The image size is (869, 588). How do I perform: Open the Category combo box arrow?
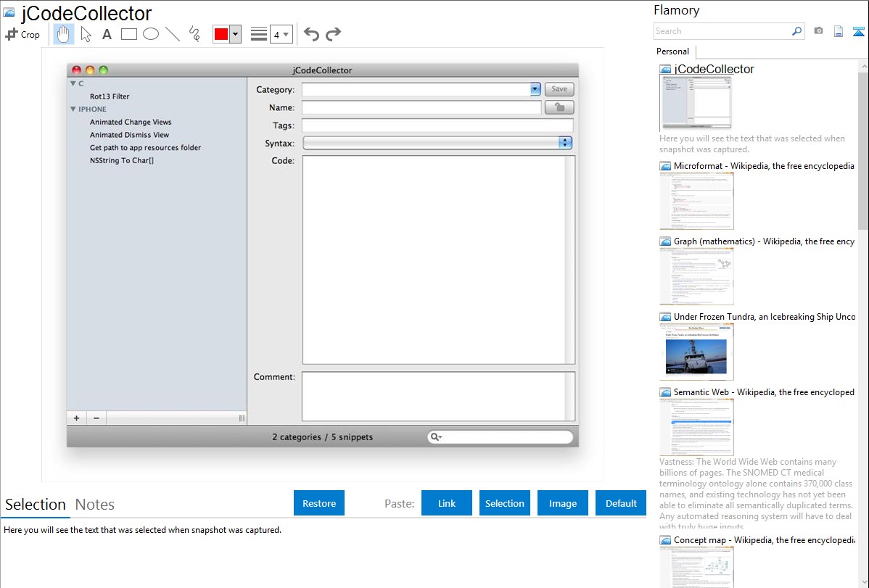pos(535,89)
